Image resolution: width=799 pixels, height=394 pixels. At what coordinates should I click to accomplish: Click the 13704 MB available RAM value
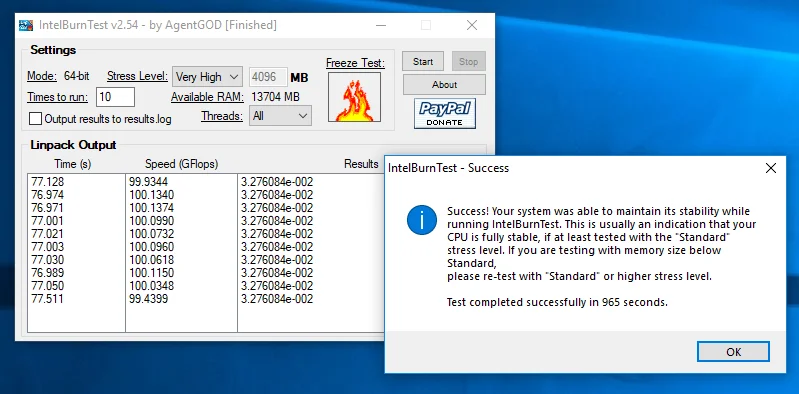click(x=276, y=97)
